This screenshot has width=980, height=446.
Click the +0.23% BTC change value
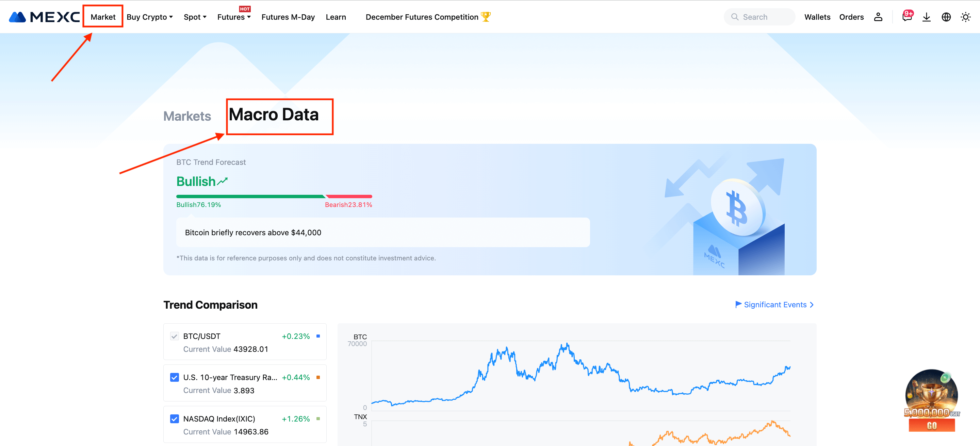(x=296, y=336)
